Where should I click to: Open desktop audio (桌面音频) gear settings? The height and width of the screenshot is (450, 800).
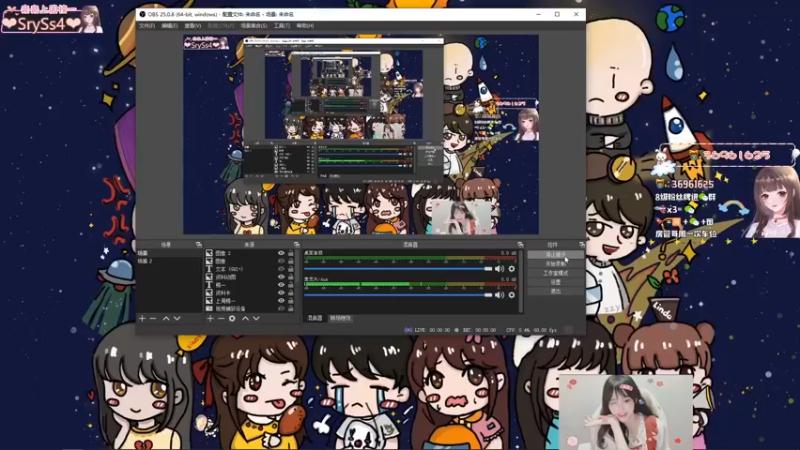[511, 269]
